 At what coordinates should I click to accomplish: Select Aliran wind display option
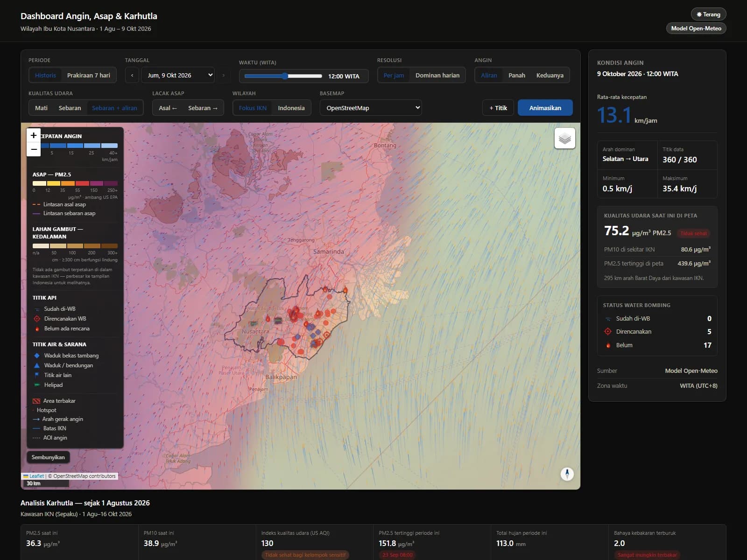[x=489, y=75]
